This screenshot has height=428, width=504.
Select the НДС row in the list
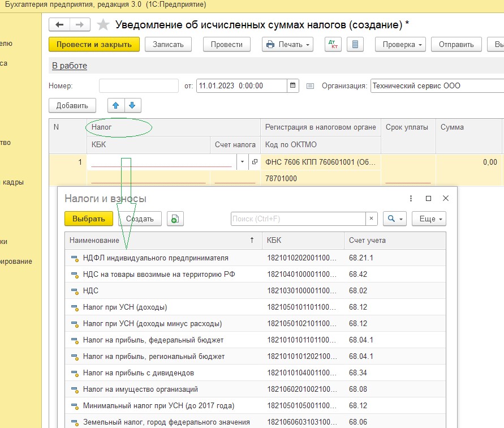coord(91,291)
